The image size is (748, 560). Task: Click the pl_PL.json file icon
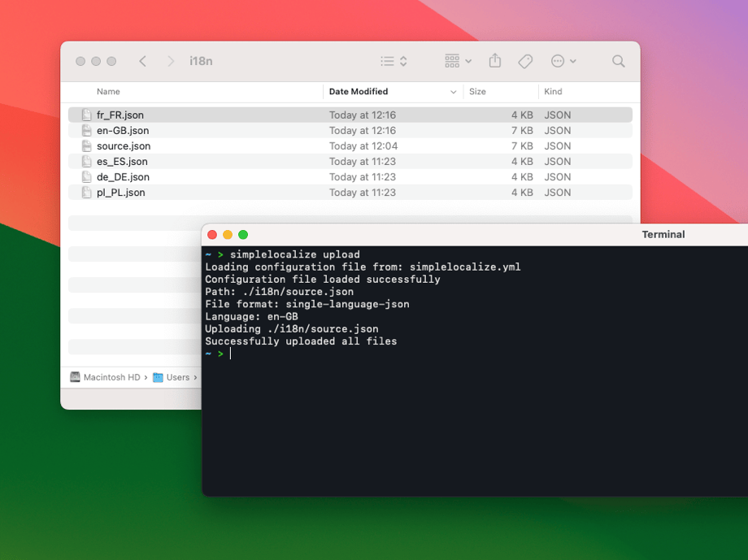[86, 193]
